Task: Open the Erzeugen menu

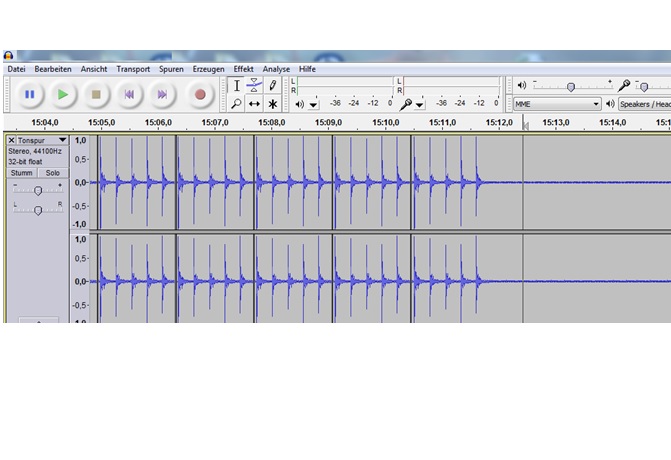Action: click(208, 69)
